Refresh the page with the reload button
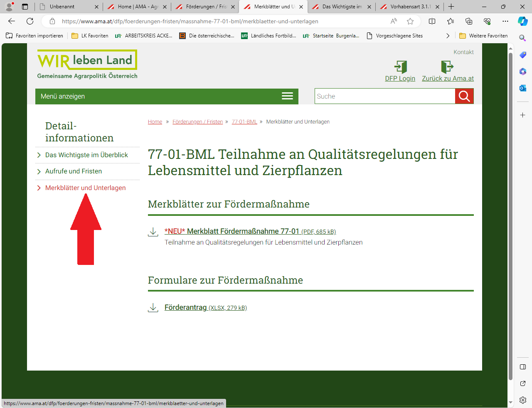This screenshot has width=532, height=408. pos(30,21)
